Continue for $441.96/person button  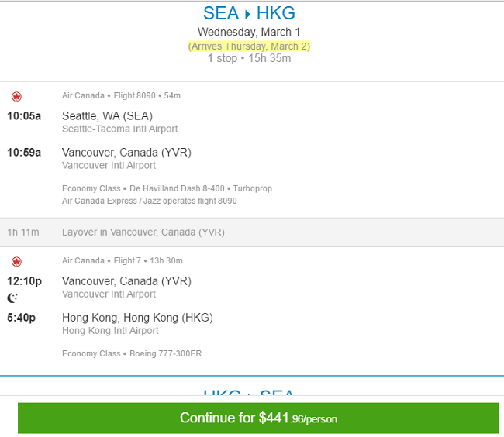(258, 418)
